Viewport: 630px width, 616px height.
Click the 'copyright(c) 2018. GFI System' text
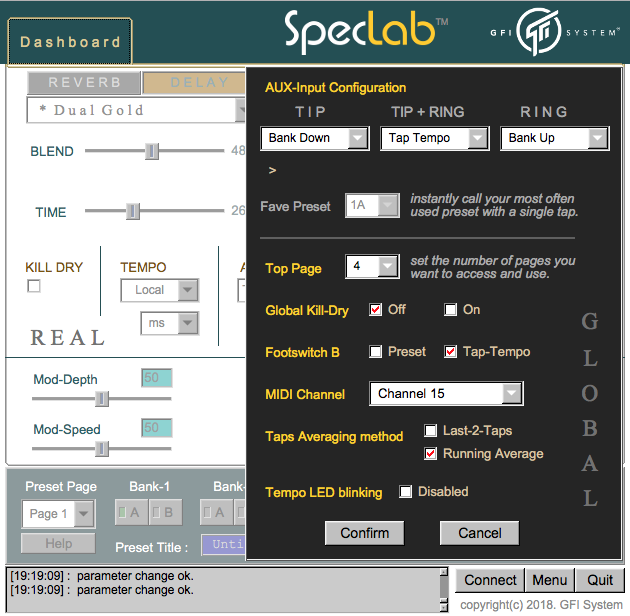pos(541,605)
